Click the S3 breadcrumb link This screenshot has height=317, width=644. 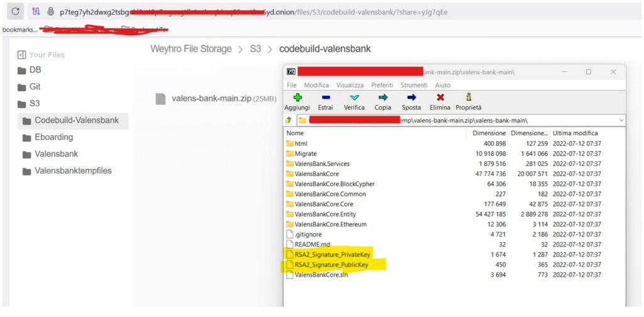255,49
